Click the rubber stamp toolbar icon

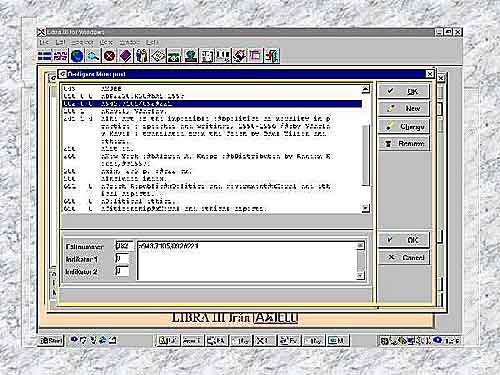(x=190, y=56)
